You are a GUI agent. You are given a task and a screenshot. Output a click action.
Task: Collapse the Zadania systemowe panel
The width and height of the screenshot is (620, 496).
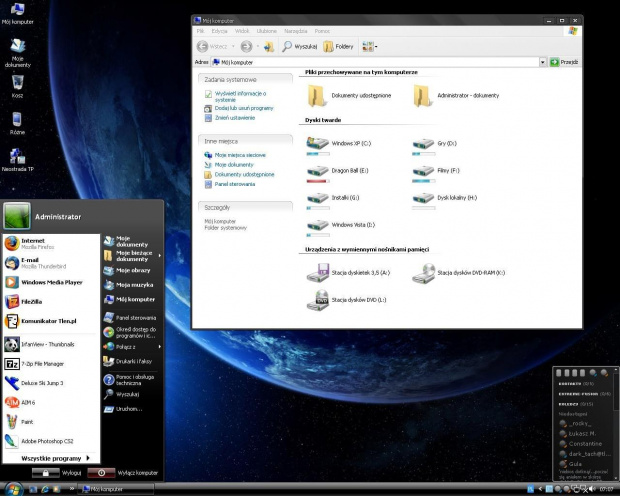[x=245, y=80]
